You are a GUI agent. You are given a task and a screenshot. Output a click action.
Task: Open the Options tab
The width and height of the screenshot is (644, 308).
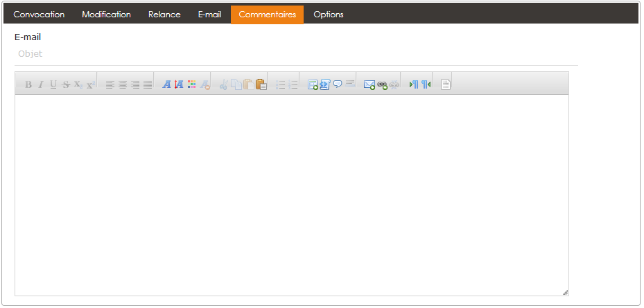(329, 15)
